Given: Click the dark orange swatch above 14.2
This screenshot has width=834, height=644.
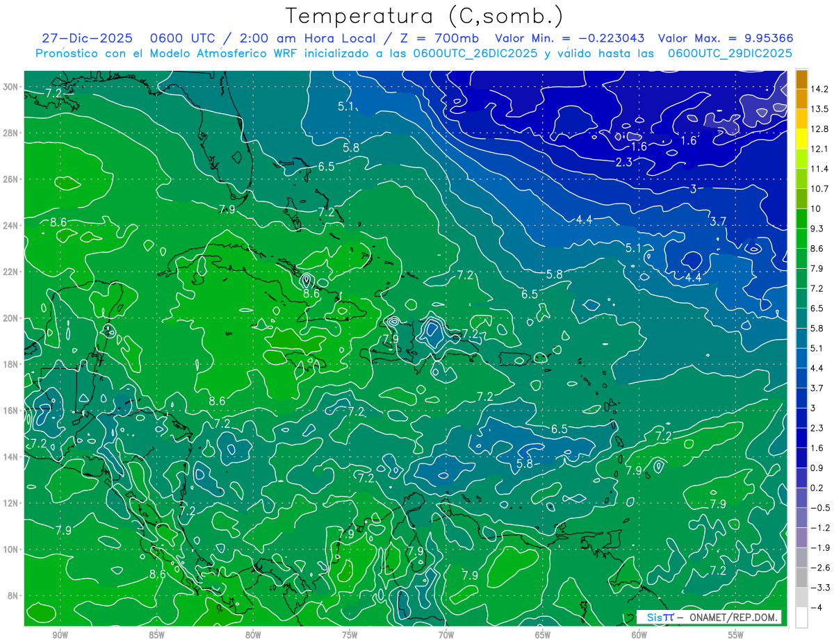Looking at the screenshot, I should click(x=801, y=79).
